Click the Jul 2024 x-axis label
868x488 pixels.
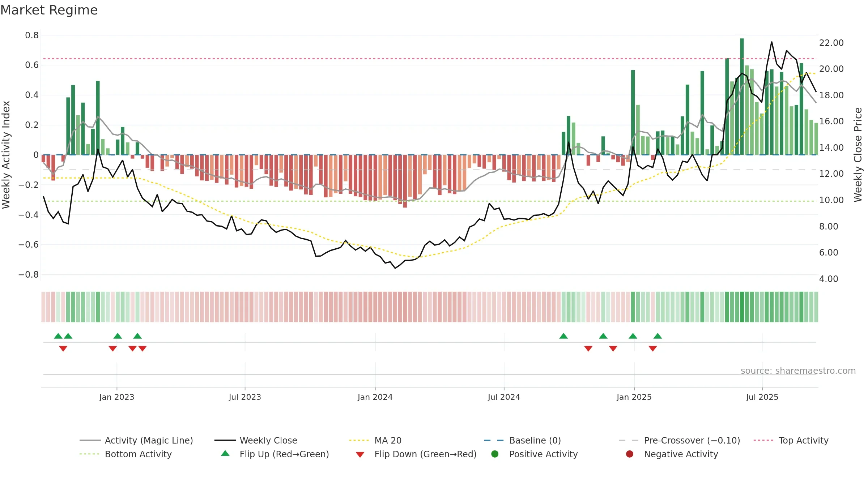tap(504, 397)
